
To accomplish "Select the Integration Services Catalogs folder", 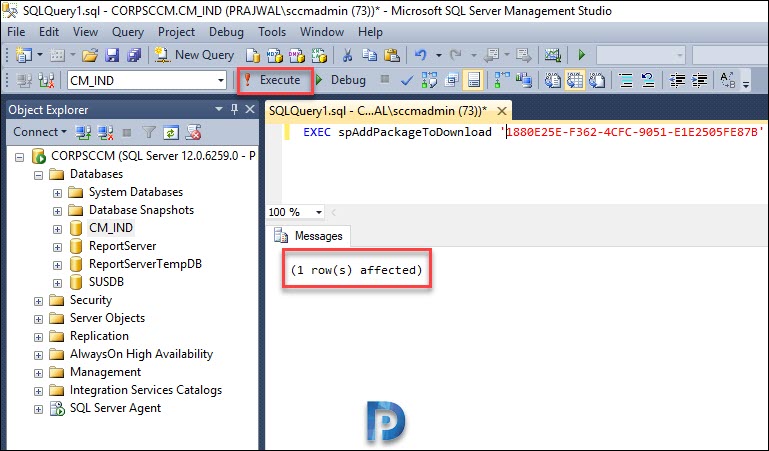I will pyautogui.click(x=146, y=390).
